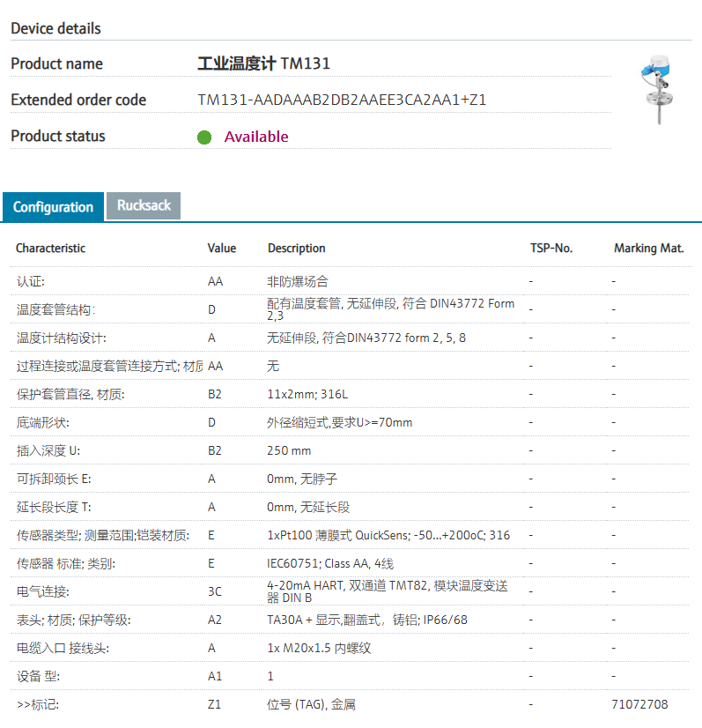Click the 250 mm description cell
The image size is (702, 728).
289,450
